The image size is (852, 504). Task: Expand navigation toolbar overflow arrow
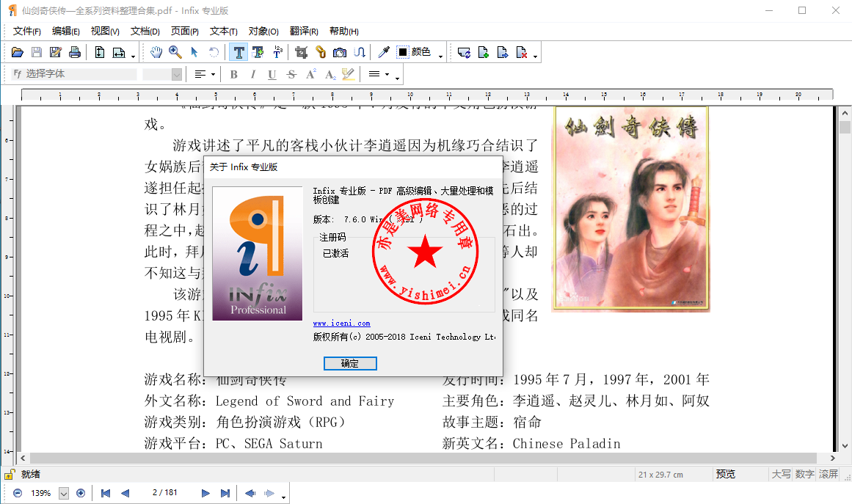284,497
